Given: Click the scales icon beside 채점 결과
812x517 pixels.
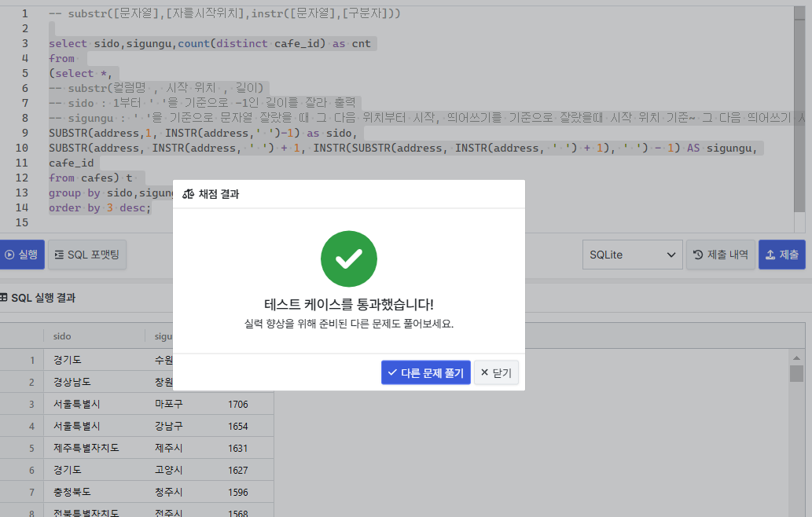Looking at the screenshot, I should coord(189,194).
